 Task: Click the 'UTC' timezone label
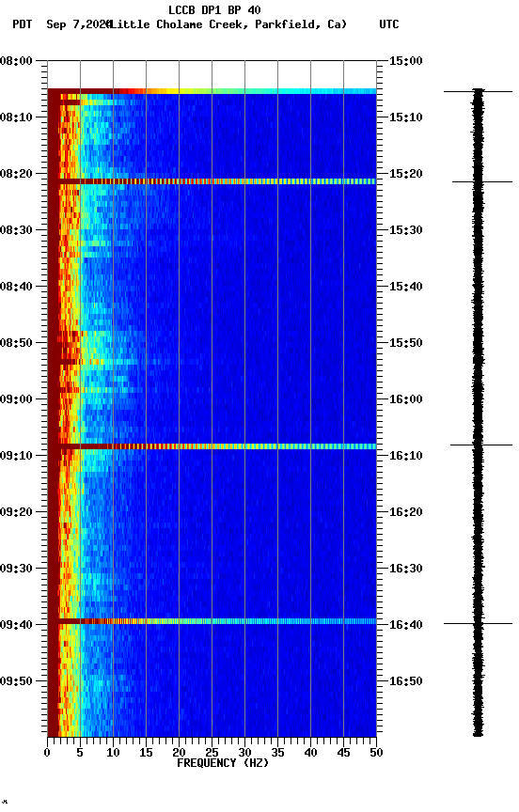pos(389,24)
